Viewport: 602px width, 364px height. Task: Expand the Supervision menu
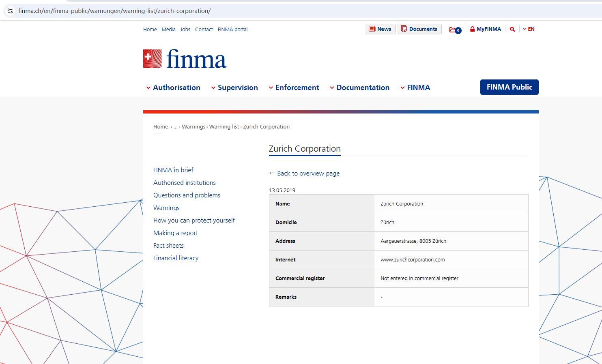(234, 88)
